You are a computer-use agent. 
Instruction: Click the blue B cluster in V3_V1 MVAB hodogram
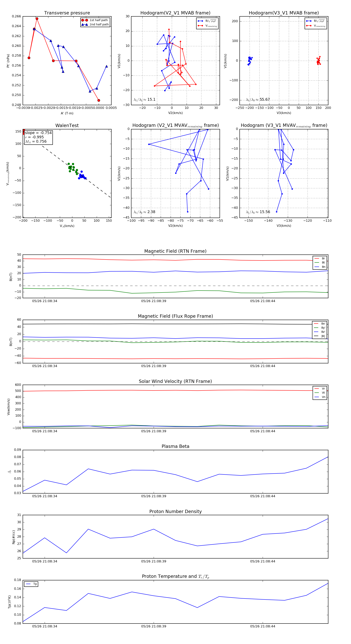point(250,61)
